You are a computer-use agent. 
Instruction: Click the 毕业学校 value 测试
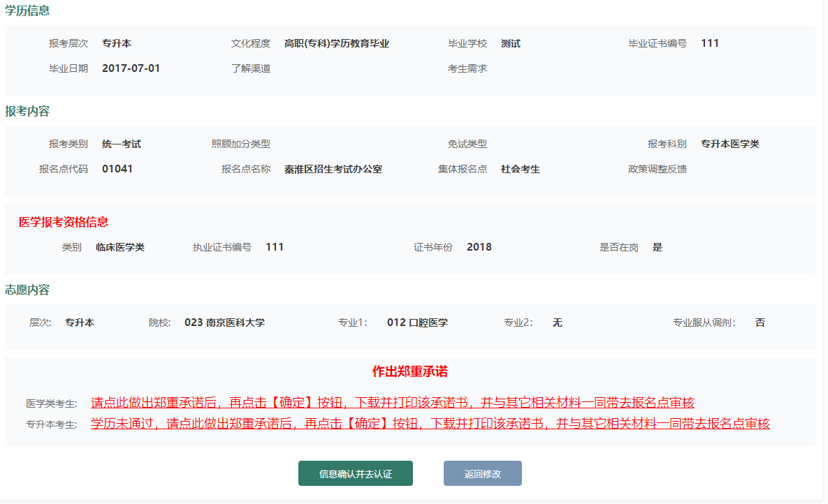tap(510, 43)
